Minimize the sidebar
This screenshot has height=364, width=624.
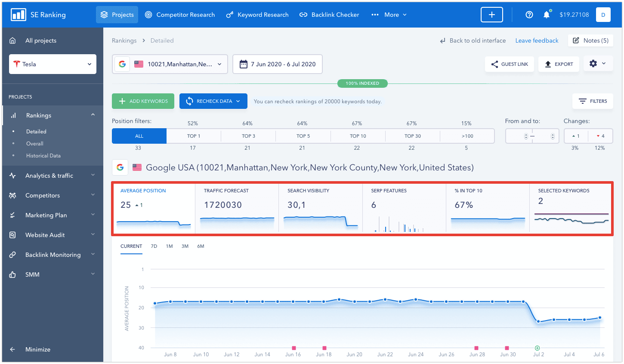coord(30,349)
